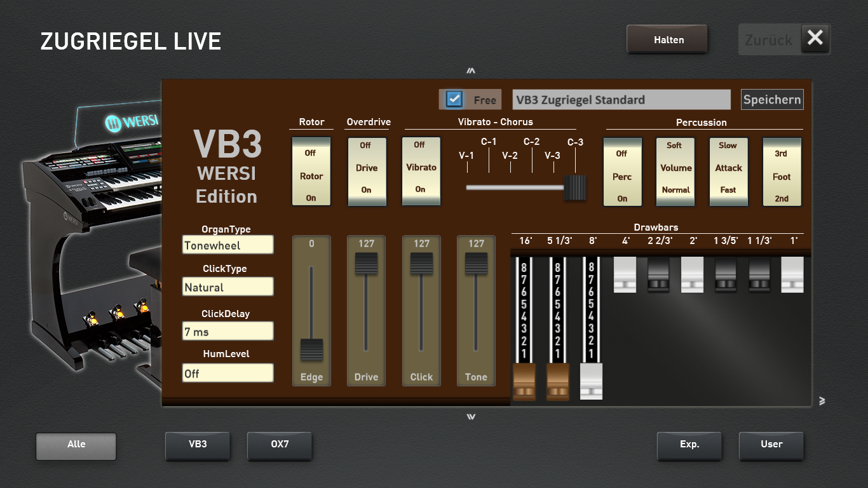868x488 pixels.
Task: Click the Drive slider handle
Action: click(366, 264)
